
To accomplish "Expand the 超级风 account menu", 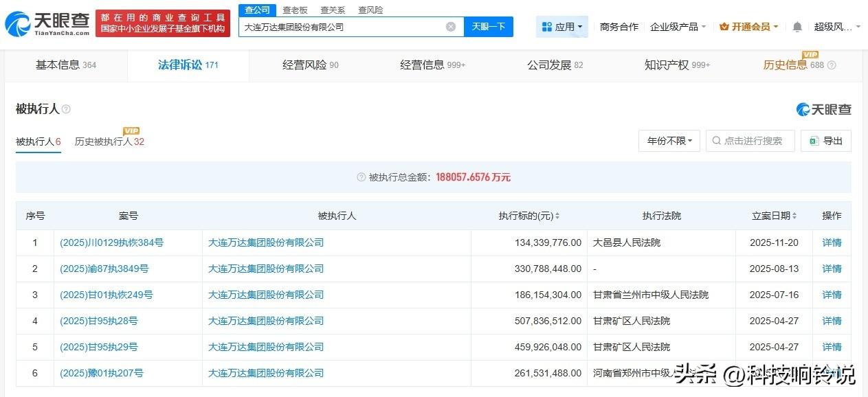I will click(x=836, y=27).
